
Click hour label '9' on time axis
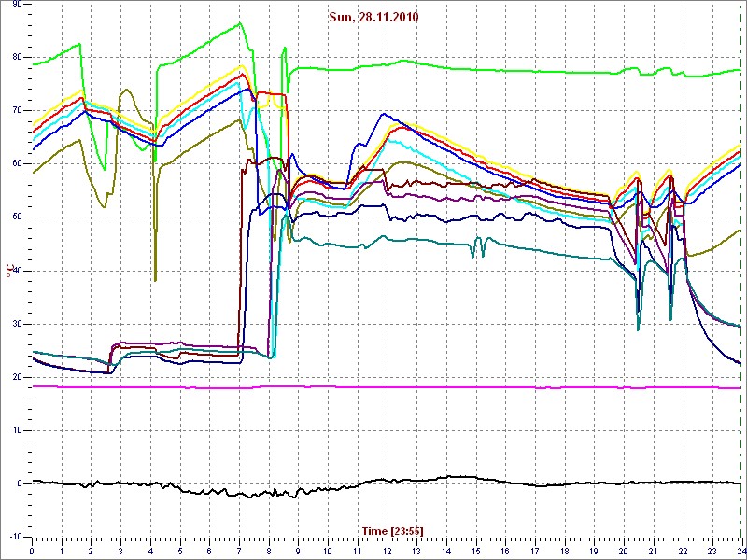298,553
